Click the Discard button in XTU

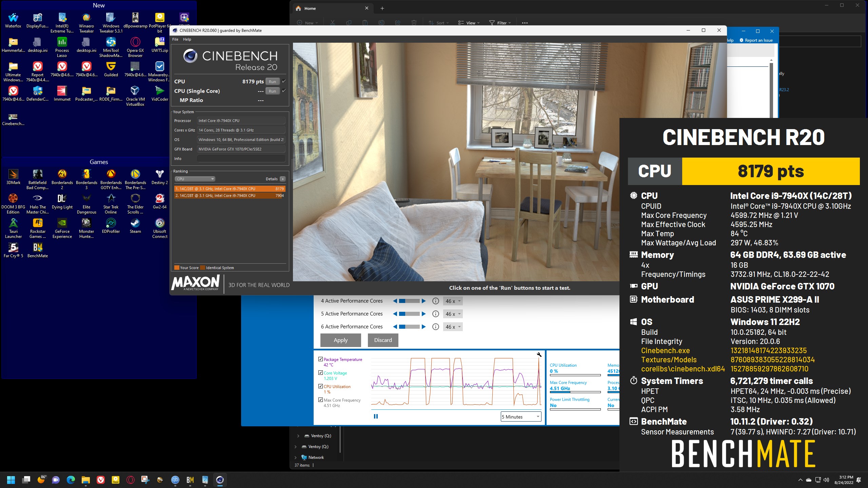tap(383, 340)
